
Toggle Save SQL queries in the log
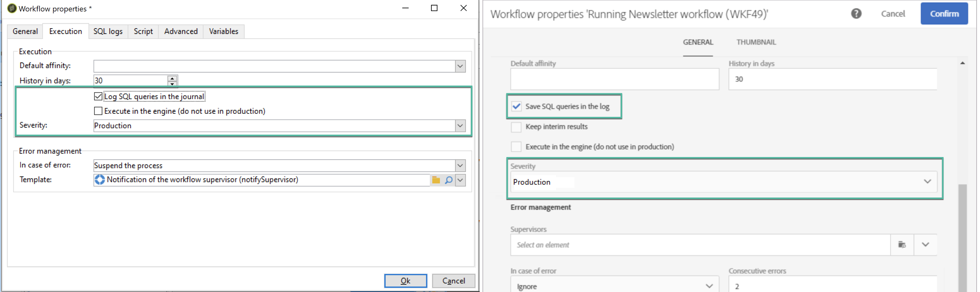point(516,107)
